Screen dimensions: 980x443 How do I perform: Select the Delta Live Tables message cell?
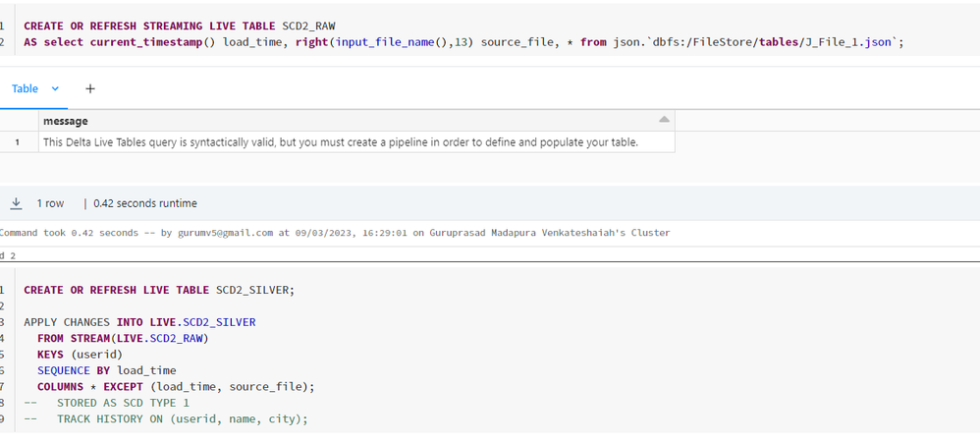(x=341, y=142)
